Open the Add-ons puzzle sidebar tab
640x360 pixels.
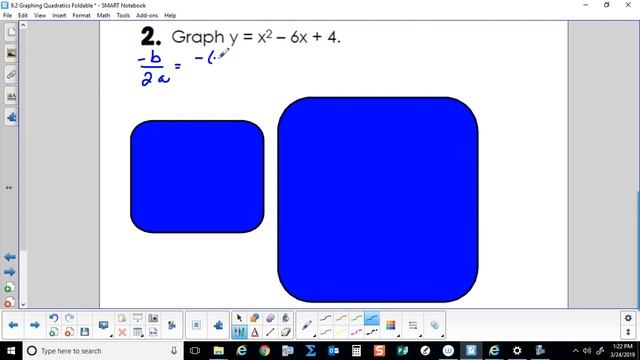pyautogui.click(x=11, y=118)
